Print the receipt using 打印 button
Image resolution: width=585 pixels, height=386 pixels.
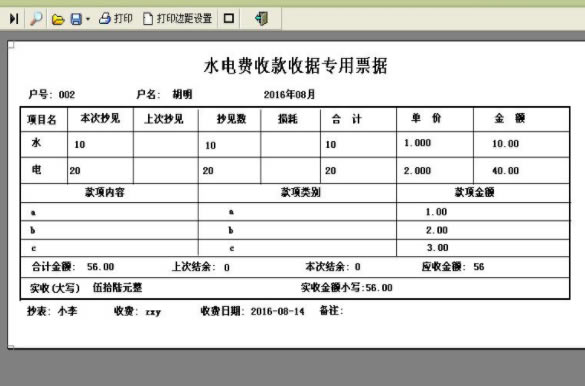pyautogui.click(x=116, y=18)
